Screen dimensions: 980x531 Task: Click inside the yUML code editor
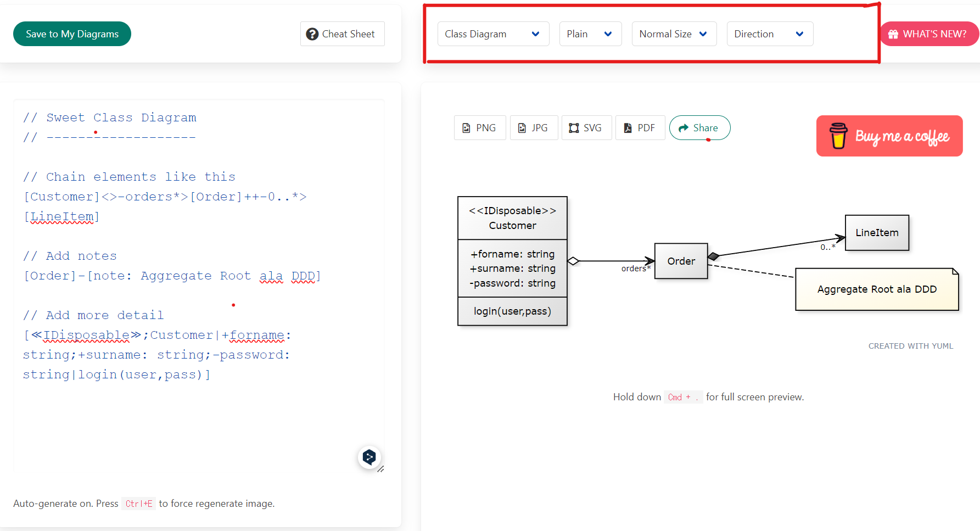tap(199, 286)
